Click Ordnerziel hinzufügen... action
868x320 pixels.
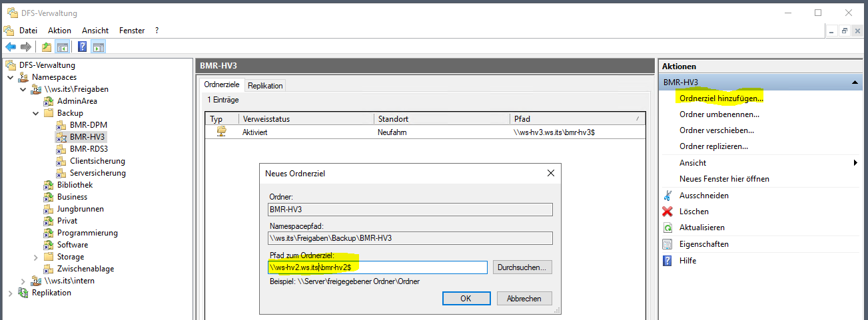coord(721,98)
